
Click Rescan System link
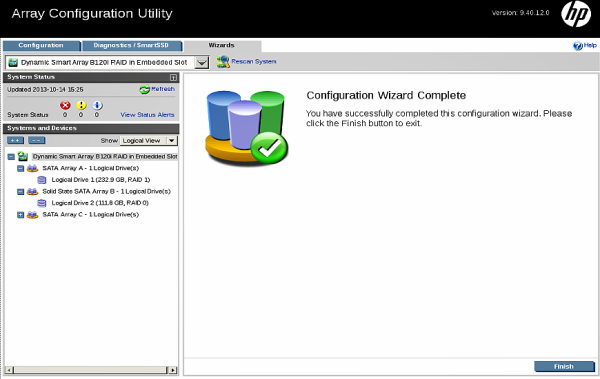tap(254, 61)
